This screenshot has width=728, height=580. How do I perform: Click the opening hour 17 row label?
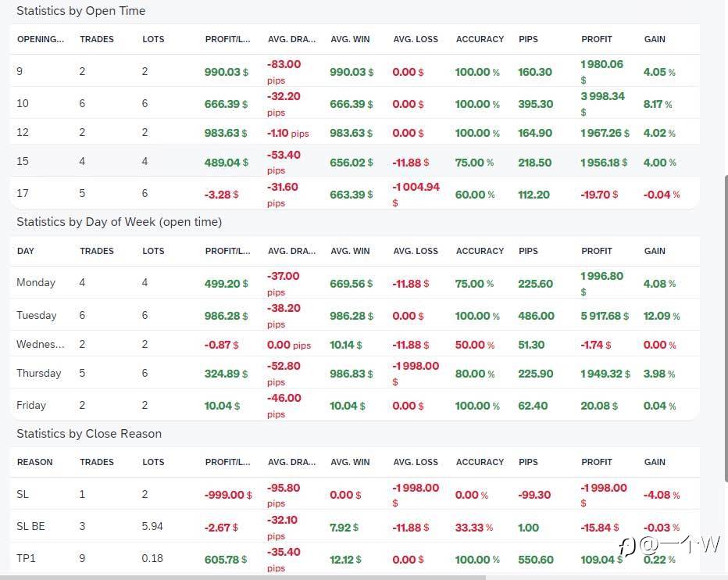(22, 195)
